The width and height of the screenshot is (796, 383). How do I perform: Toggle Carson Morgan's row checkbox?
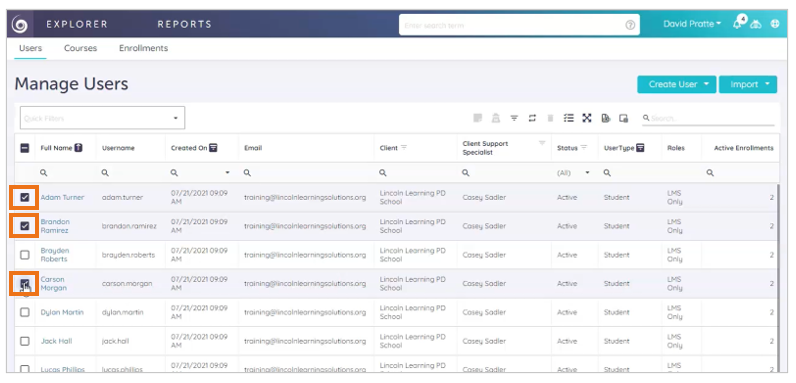tap(24, 283)
